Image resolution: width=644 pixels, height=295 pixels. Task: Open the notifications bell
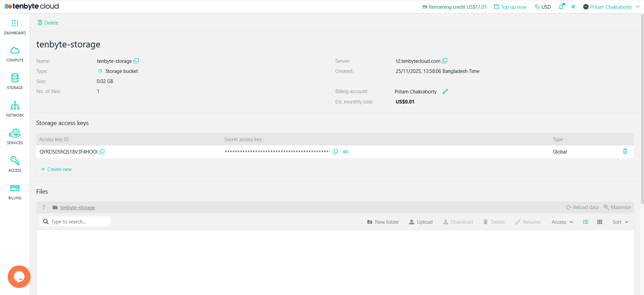click(561, 7)
